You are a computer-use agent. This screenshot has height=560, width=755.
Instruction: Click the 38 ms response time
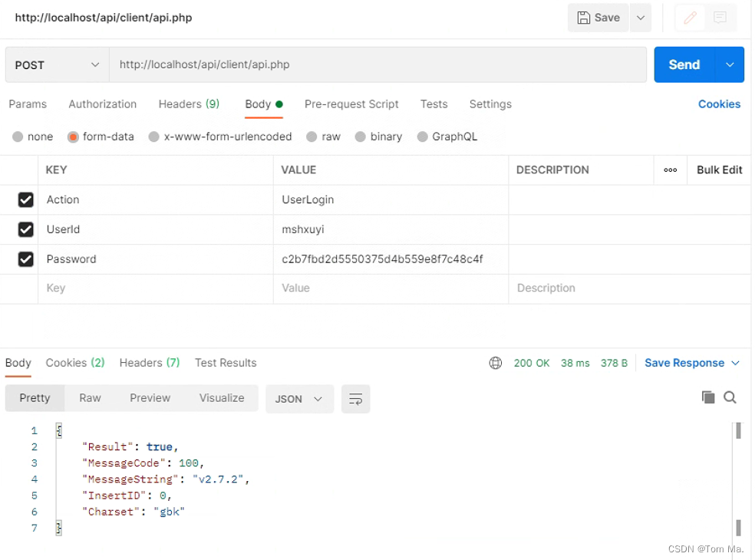tap(575, 363)
